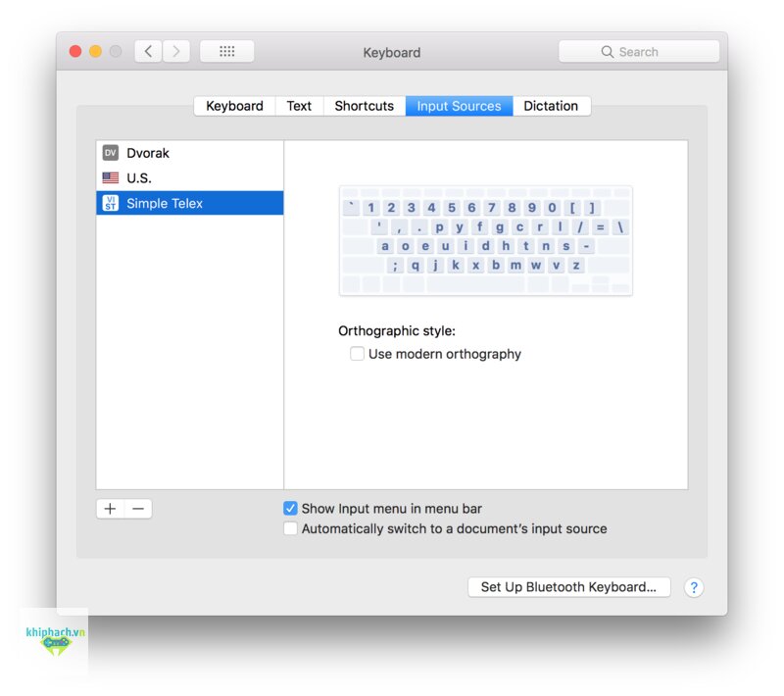The height and width of the screenshot is (696, 784).
Task: Click the magnifying glass search icon
Action: (607, 52)
